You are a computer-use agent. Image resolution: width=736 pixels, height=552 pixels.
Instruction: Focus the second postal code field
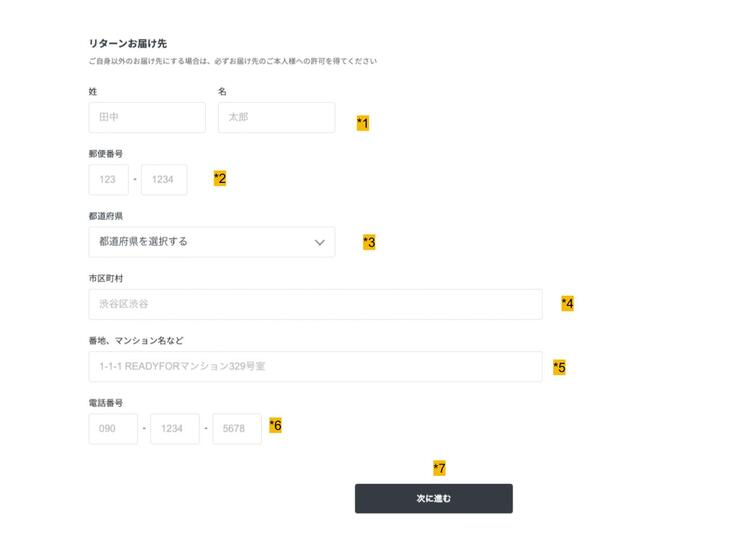click(164, 180)
